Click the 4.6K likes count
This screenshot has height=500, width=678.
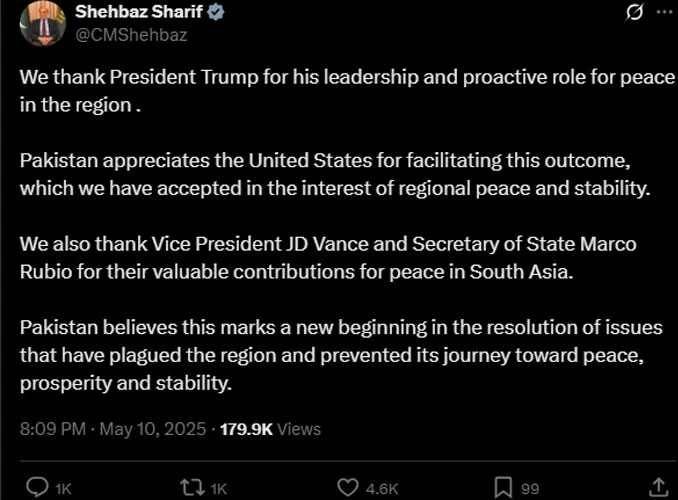pyautogui.click(x=382, y=488)
